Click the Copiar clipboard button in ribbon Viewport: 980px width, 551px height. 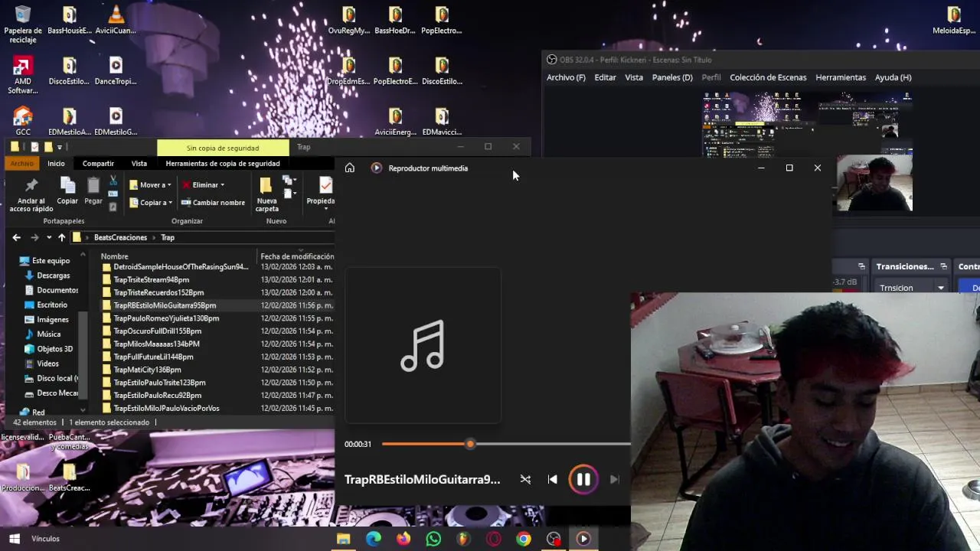[67, 191]
